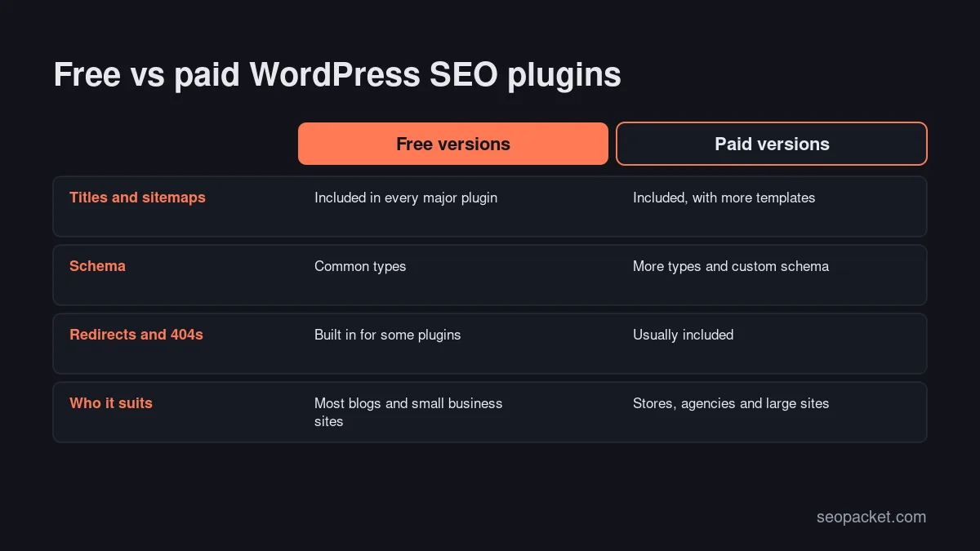Click the 'Paid versions' column header

click(x=772, y=144)
